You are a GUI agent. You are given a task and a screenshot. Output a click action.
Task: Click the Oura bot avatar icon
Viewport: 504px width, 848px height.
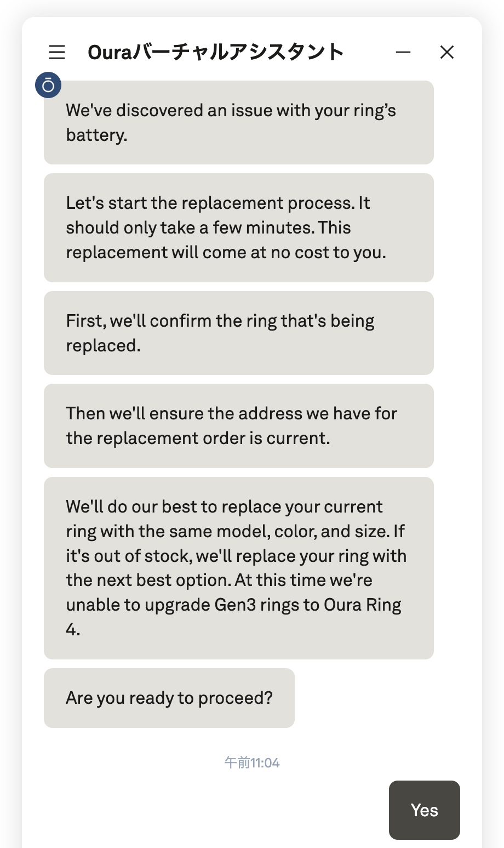point(48,85)
